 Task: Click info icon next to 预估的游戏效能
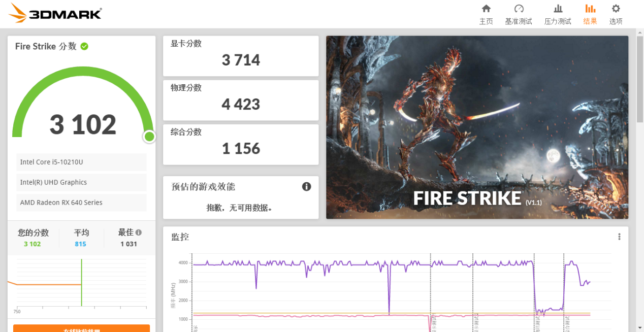(x=306, y=186)
